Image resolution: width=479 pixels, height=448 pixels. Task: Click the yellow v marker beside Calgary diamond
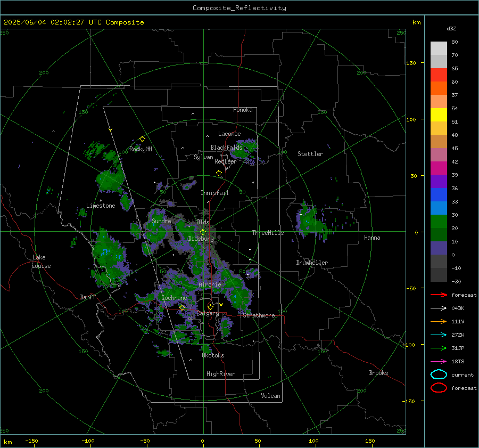tap(221, 305)
